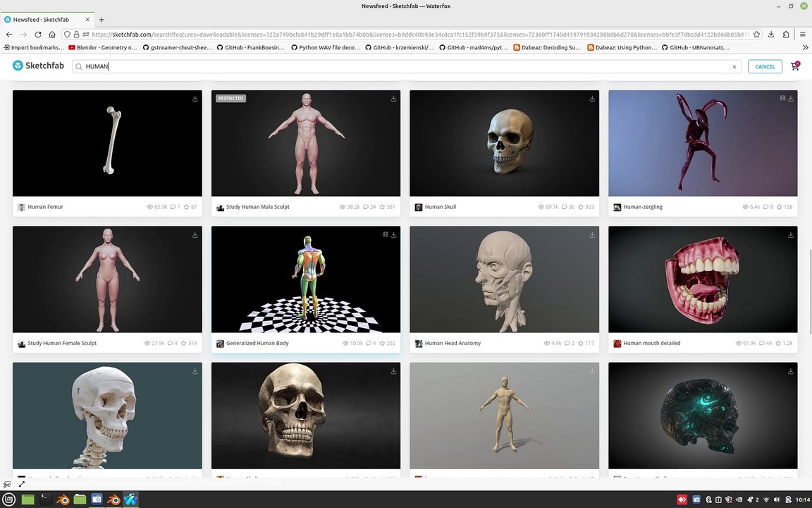
Task: Open the Blender - Geometry bookmark
Action: 102,48
